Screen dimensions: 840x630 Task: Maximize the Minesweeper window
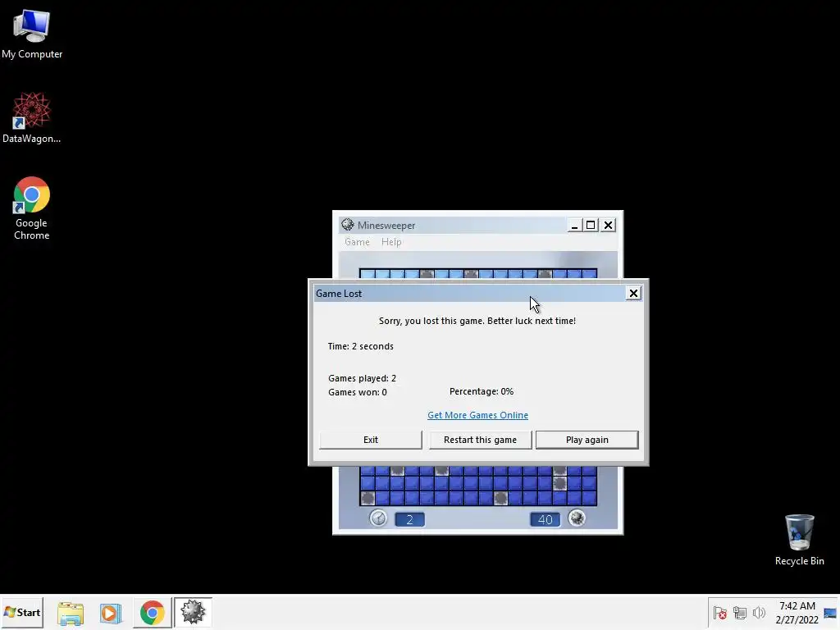[591, 226]
